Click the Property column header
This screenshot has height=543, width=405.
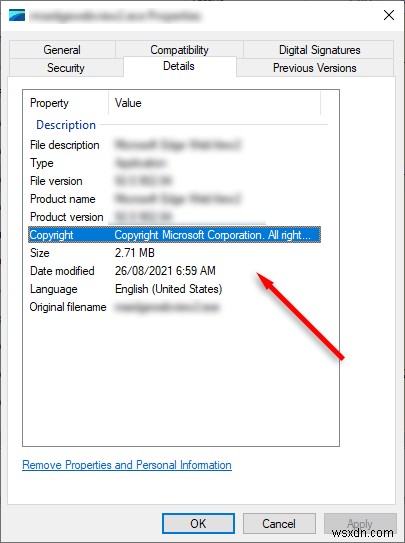[x=66, y=103]
